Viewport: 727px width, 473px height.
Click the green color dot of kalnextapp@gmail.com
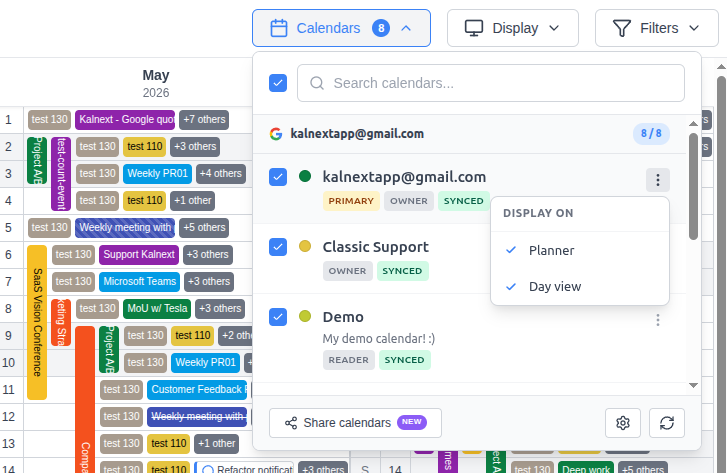(x=305, y=176)
